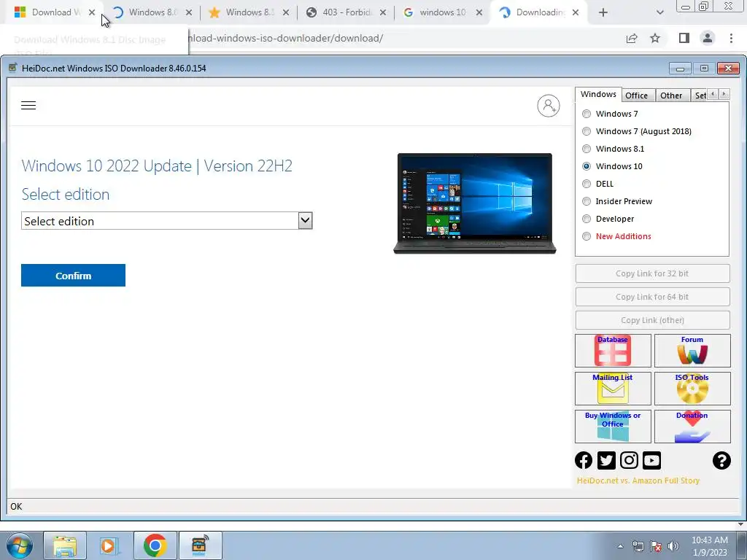Switch to the Office tab
The image size is (747, 560).
(636, 96)
